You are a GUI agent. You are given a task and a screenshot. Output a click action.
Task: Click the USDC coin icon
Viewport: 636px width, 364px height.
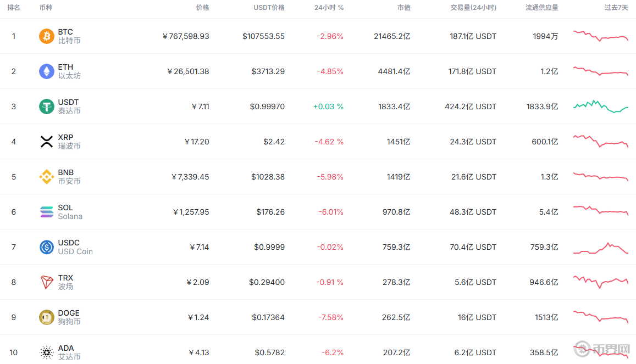[x=47, y=247]
